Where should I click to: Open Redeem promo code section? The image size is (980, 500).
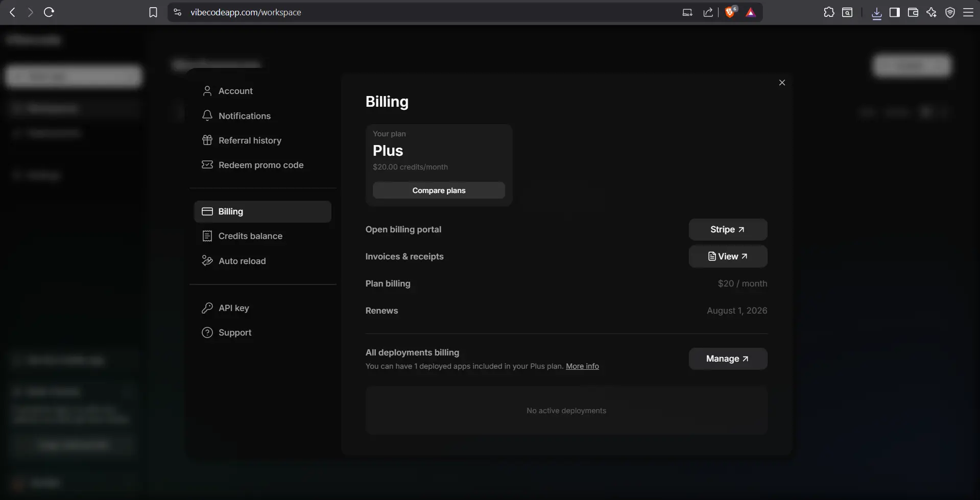click(262, 165)
